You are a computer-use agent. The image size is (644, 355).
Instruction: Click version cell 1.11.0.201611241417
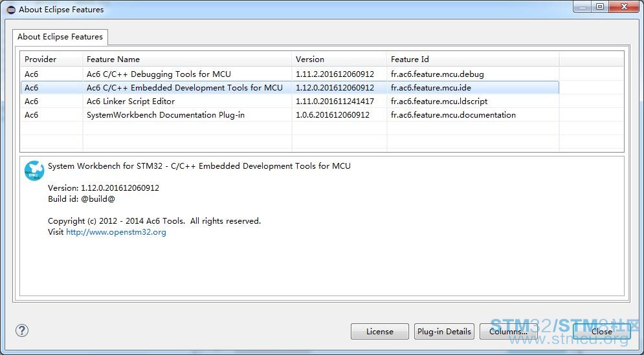(335, 101)
